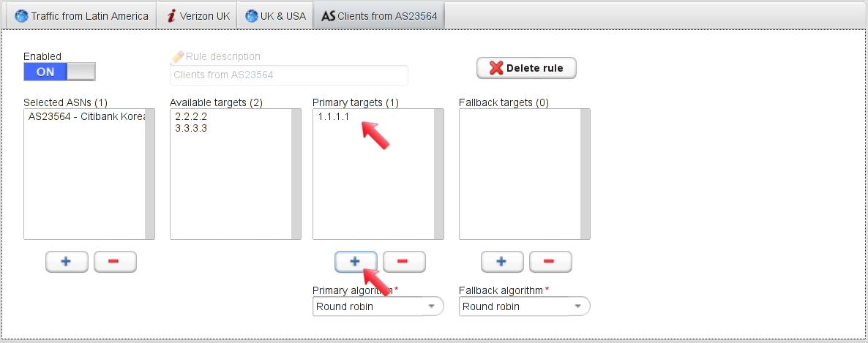The width and height of the screenshot is (868, 343).
Task: Open the Fallback algorithm dropdown
Action: [524, 306]
